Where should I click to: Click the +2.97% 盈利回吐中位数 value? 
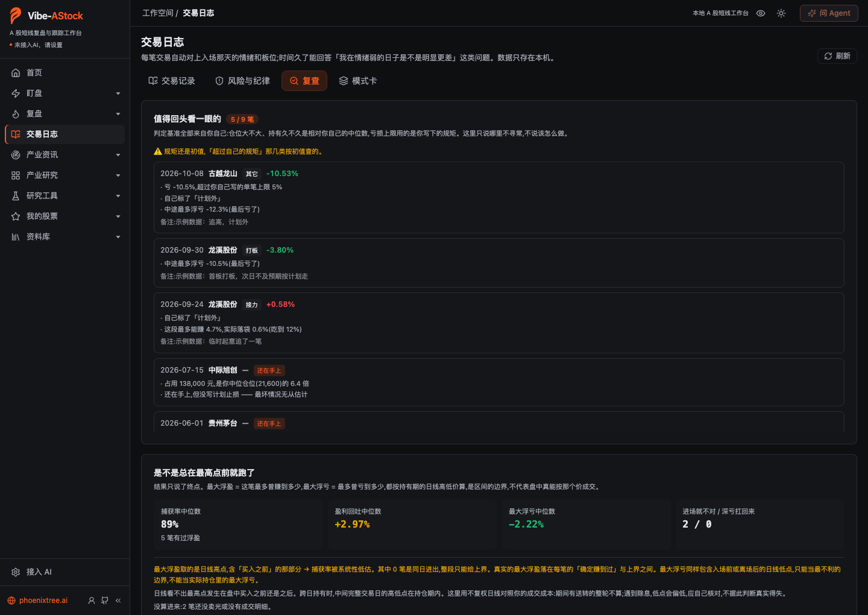click(x=352, y=525)
